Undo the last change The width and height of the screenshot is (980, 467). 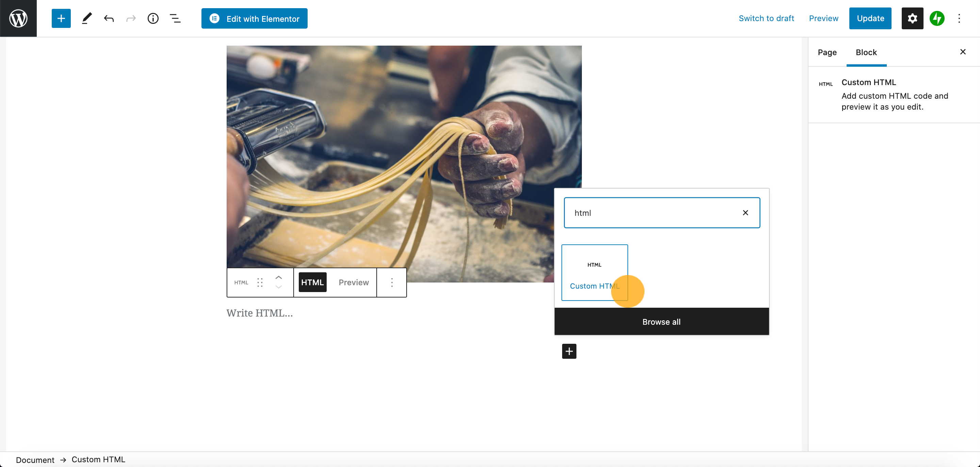(x=109, y=18)
